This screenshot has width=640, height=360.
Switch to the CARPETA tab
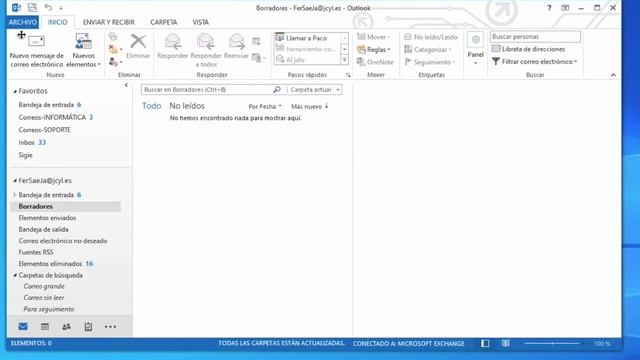click(x=164, y=22)
